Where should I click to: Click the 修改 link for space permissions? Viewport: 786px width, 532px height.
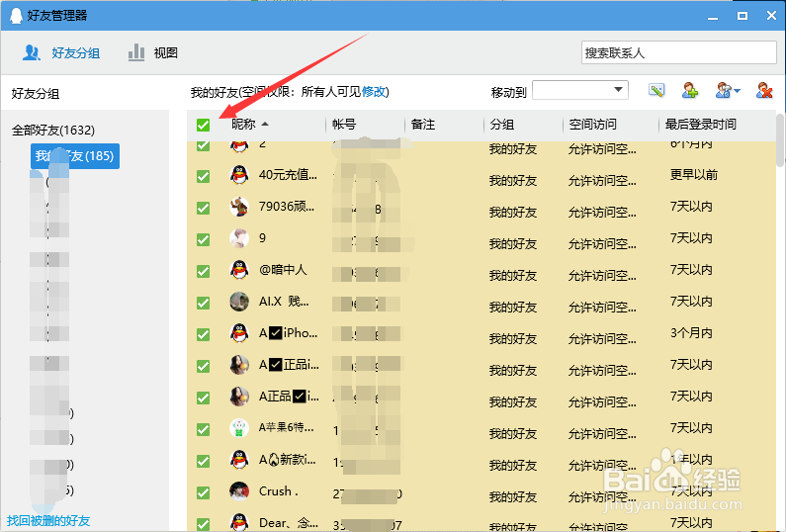point(374,92)
